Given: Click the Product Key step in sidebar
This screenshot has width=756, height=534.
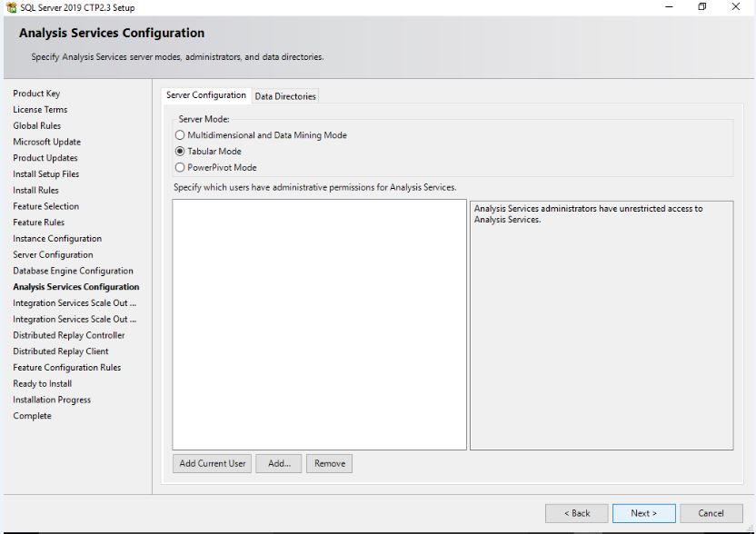Looking at the screenshot, I should pos(36,94).
